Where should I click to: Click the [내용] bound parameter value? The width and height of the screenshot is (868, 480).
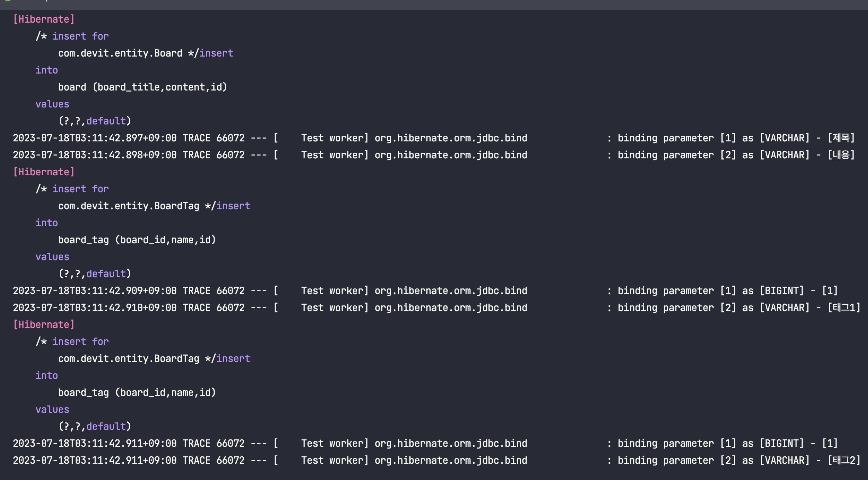pyautogui.click(x=841, y=155)
